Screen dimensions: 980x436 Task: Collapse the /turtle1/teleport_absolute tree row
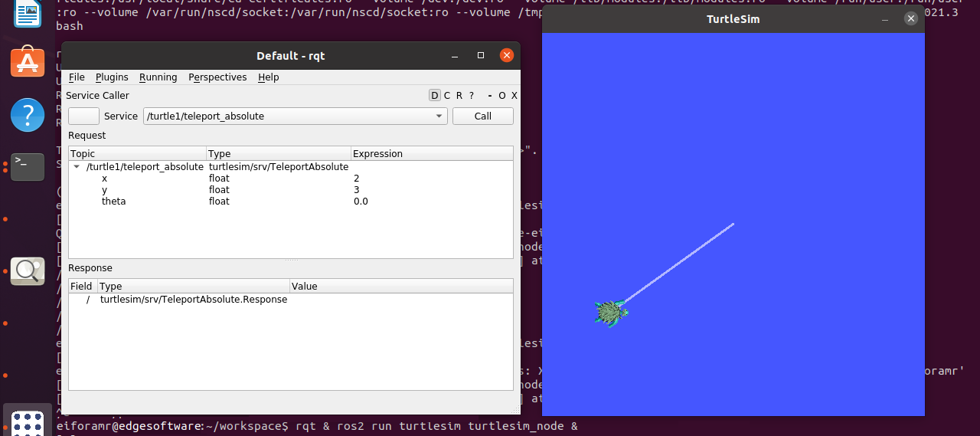(x=77, y=167)
